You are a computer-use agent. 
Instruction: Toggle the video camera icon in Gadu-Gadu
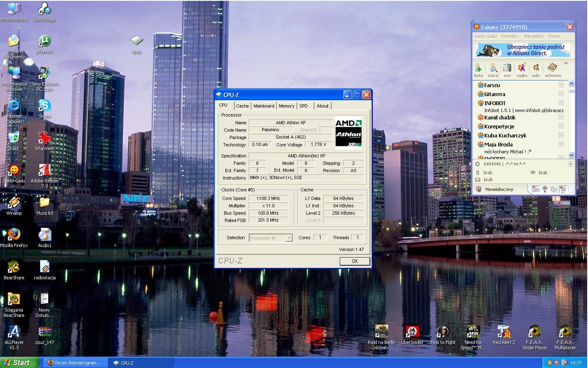[x=536, y=189]
